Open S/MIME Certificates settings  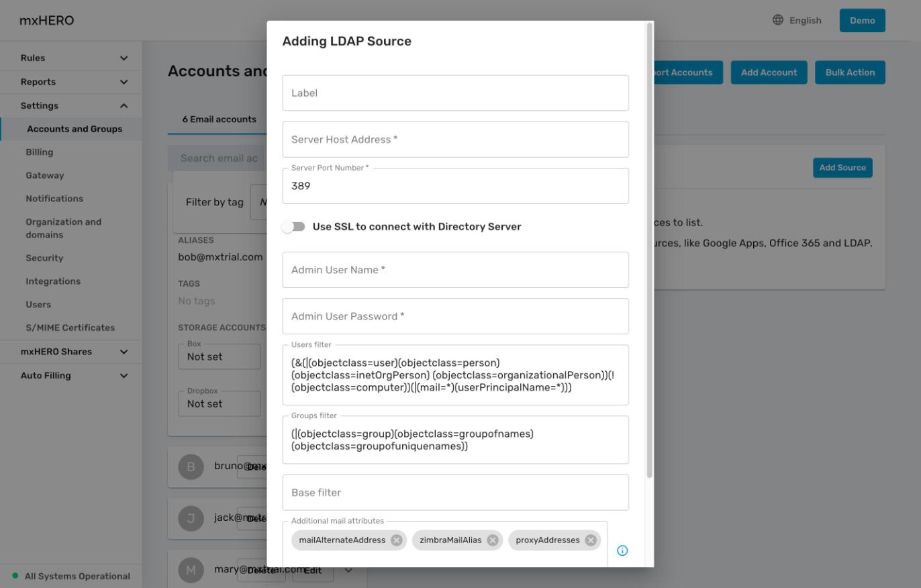click(71, 328)
